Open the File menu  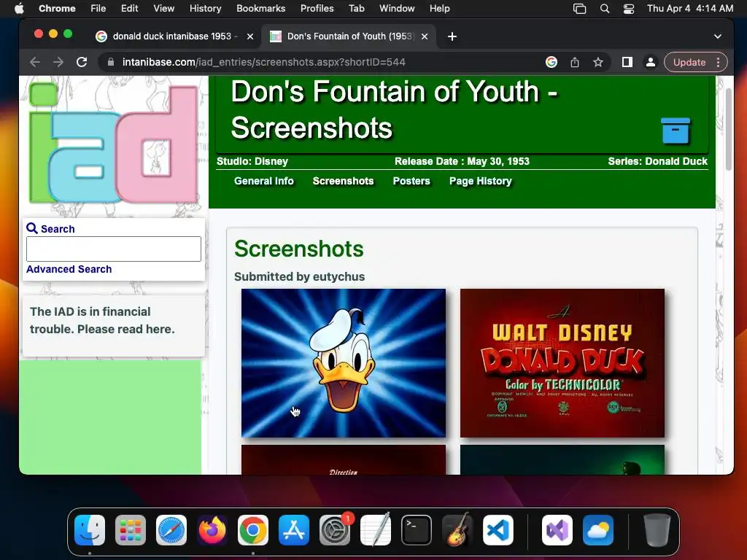(x=98, y=9)
